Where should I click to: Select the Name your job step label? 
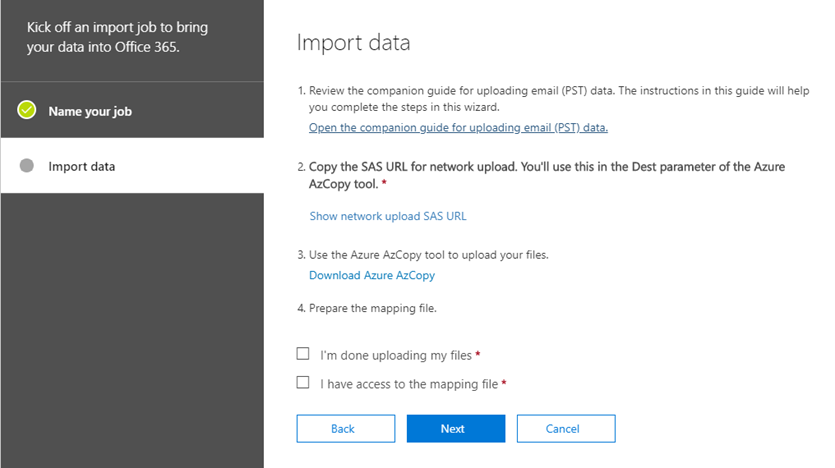coord(90,111)
